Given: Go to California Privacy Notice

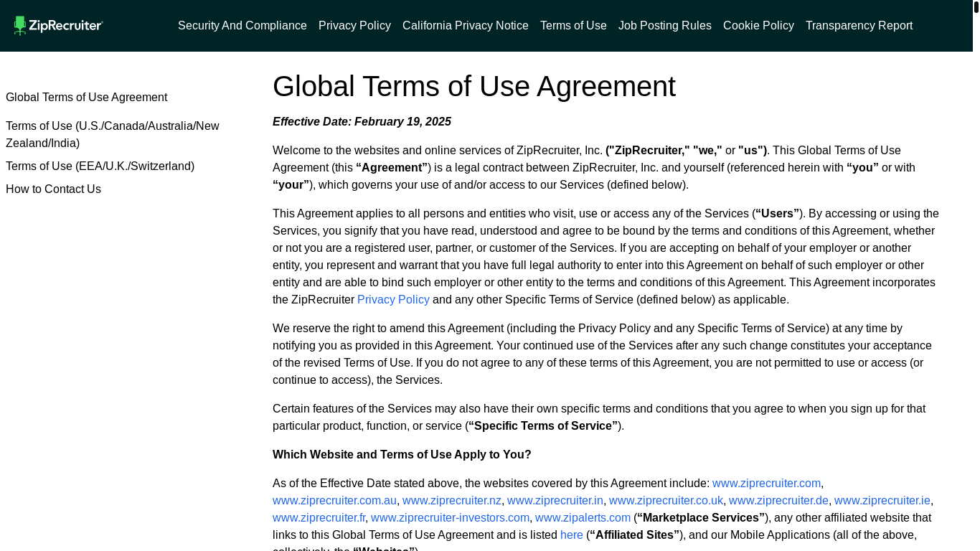Looking at the screenshot, I should click(466, 26).
